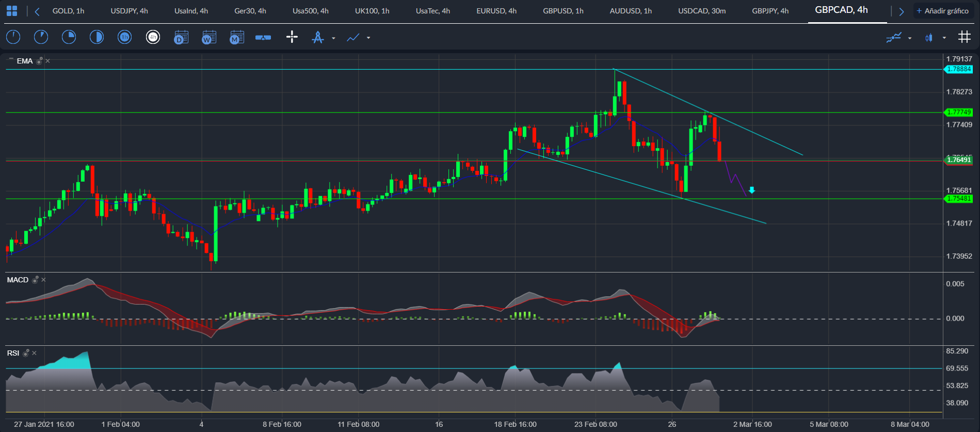The image size is (980, 432).
Task: Open RSI indicator settings gear
Action: [26, 353]
